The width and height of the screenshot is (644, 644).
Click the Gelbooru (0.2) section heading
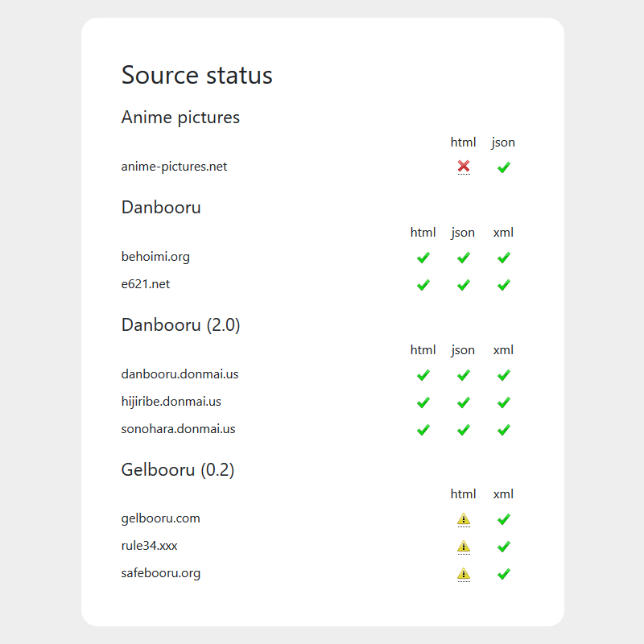(178, 470)
